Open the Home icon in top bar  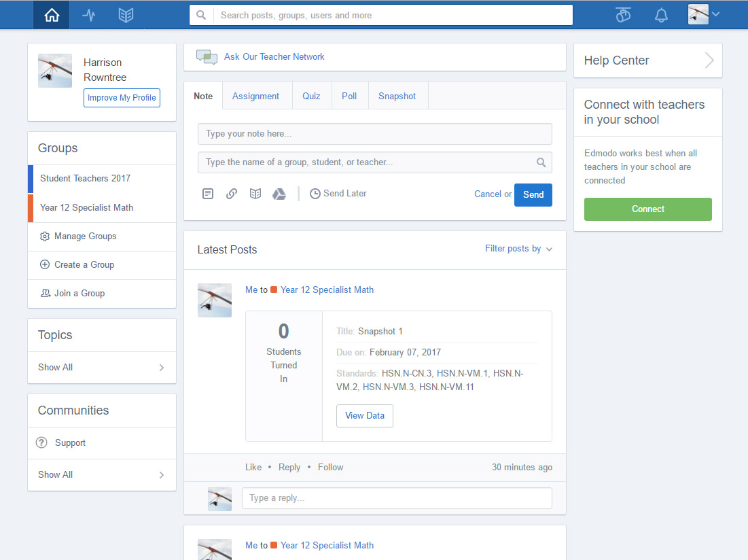(52, 15)
